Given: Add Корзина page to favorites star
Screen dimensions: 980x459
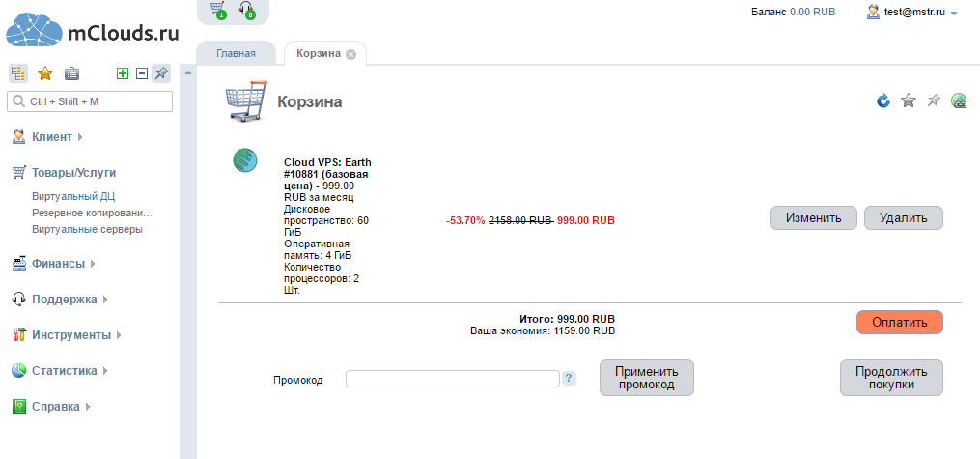Looking at the screenshot, I should [x=909, y=100].
